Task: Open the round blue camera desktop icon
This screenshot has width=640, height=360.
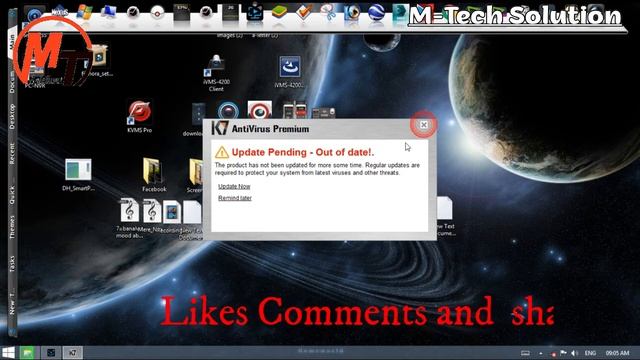Action: (x=228, y=110)
